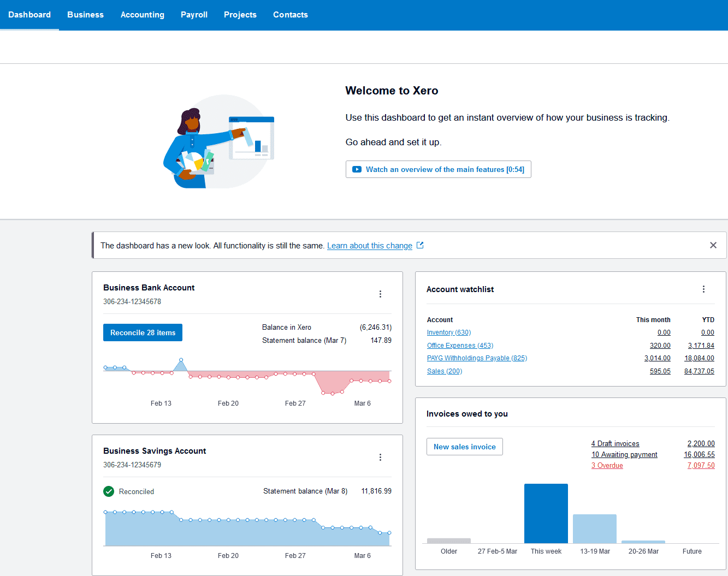Image resolution: width=728 pixels, height=576 pixels.
Task: Click the play icon on overview video button
Action: (357, 169)
